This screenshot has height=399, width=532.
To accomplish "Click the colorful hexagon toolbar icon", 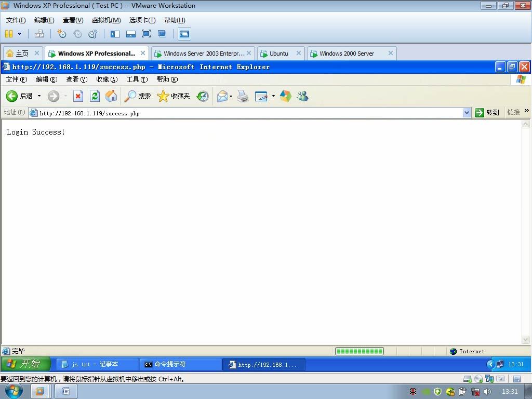I will pyautogui.click(x=286, y=96).
